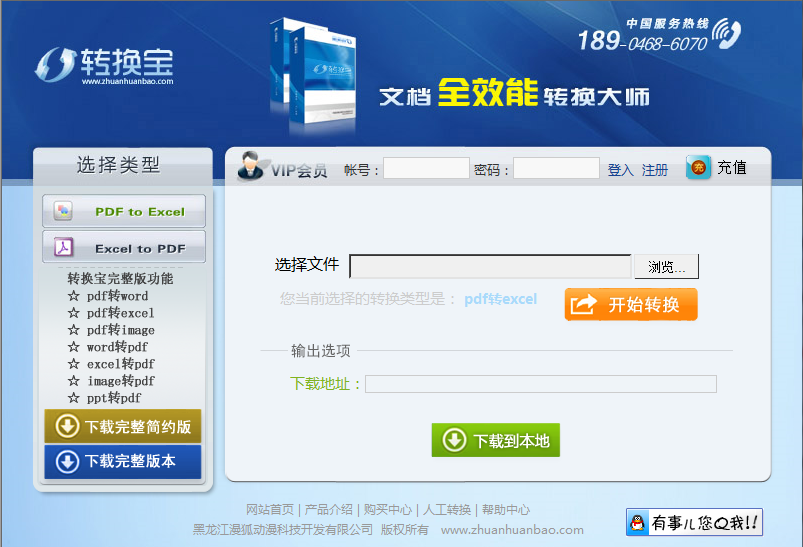803x547 pixels.
Task: Click the 注册 register link
Action: click(654, 170)
